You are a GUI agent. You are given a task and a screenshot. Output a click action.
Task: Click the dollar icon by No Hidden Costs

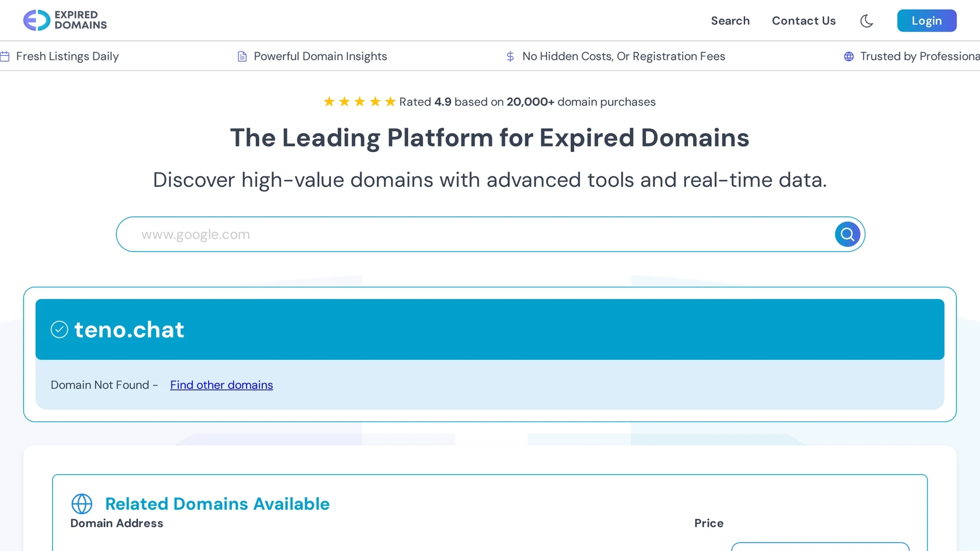(x=510, y=57)
